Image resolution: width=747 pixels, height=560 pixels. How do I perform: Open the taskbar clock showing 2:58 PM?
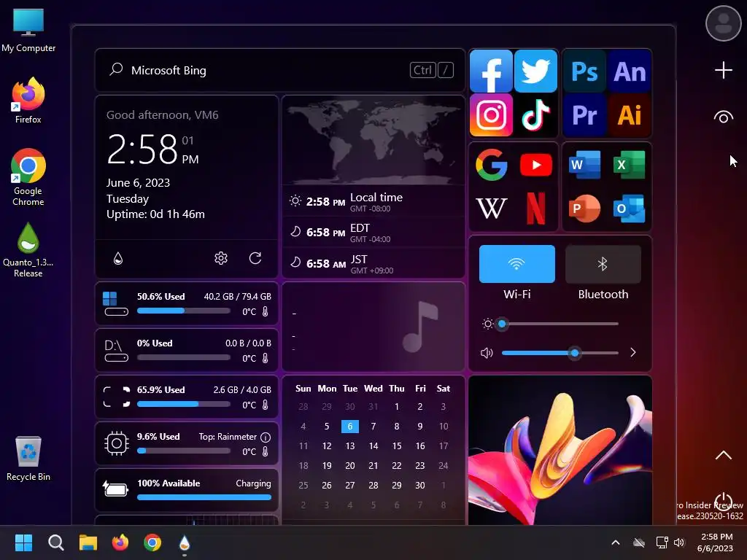pyautogui.click(x=716, y=542)
